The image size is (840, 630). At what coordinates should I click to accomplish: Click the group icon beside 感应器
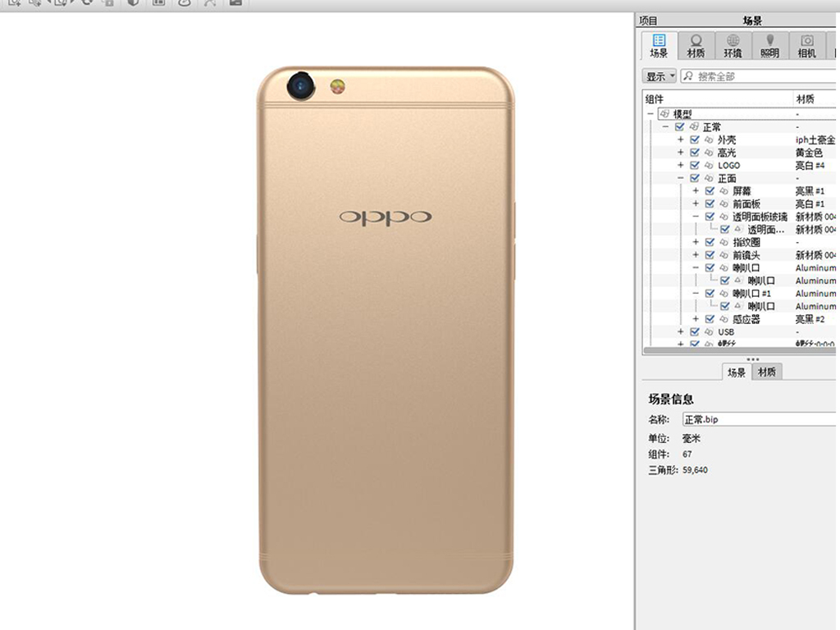tap(724, 319)
